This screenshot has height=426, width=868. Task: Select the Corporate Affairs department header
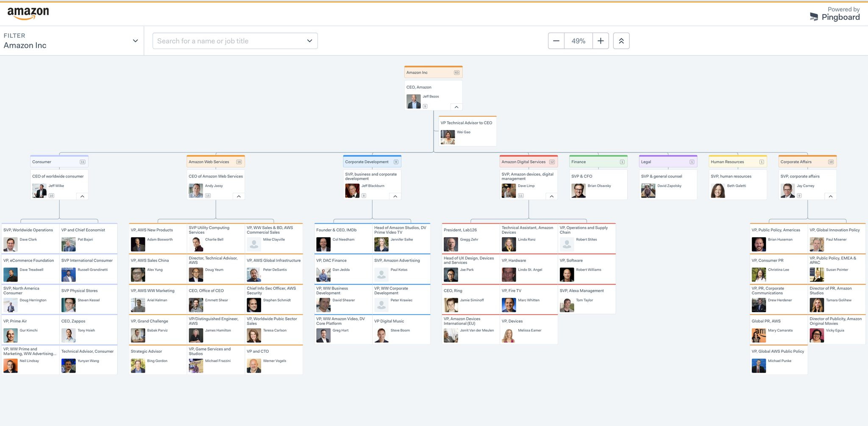(808, 162)
